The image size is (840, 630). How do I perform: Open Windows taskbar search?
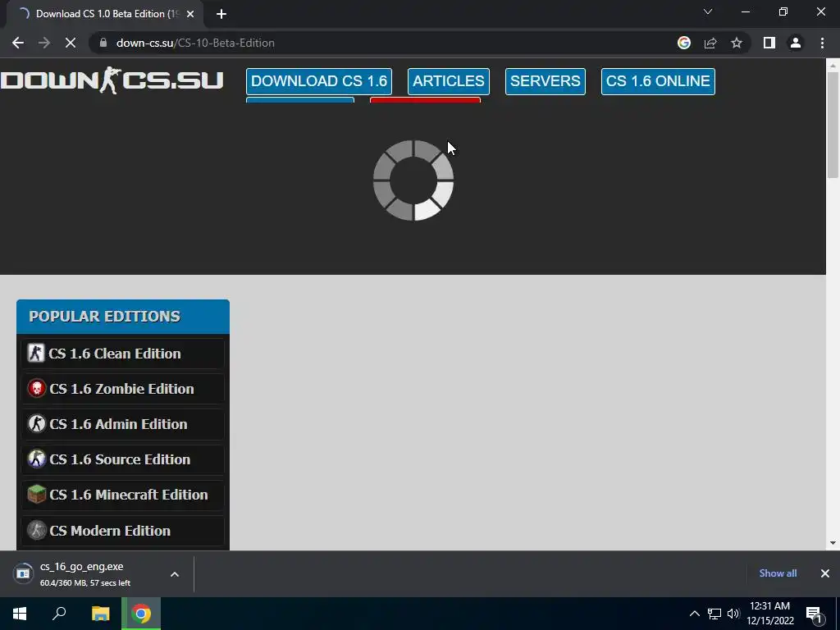[x=59, y=614]
